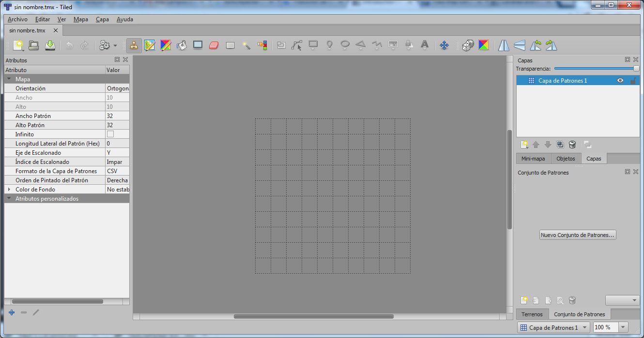This screenshot has width=644, height=338.
Task: Choose the Rectangular Selection tool
Action: (x=230, y=45)
